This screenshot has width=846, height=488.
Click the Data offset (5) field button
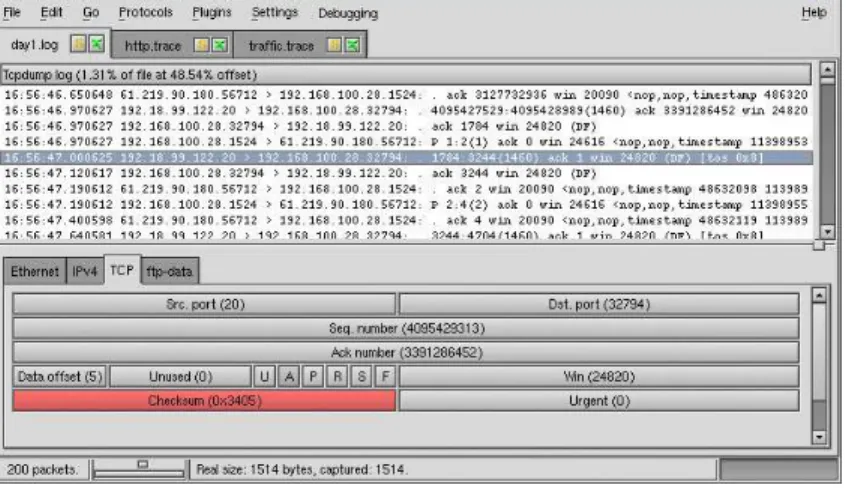point(60,377)
